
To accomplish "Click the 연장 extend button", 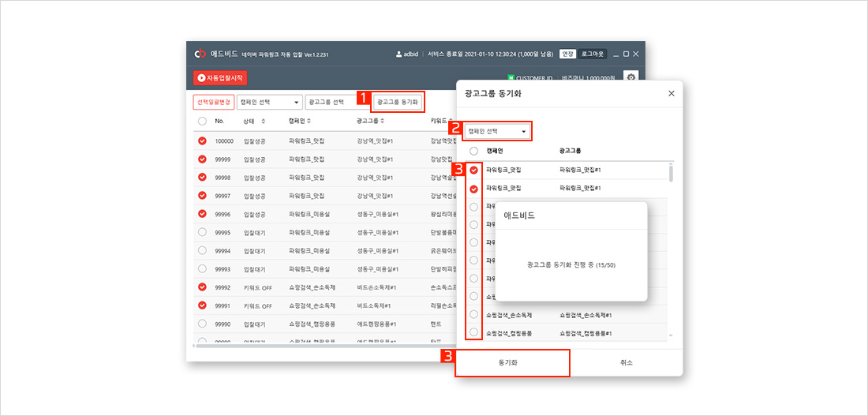I will (567, 54).
